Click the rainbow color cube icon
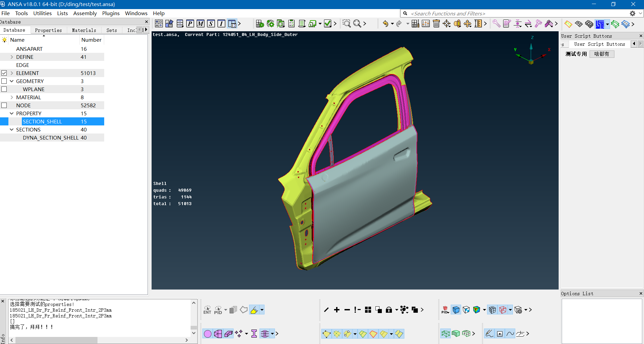 point(477,310)
